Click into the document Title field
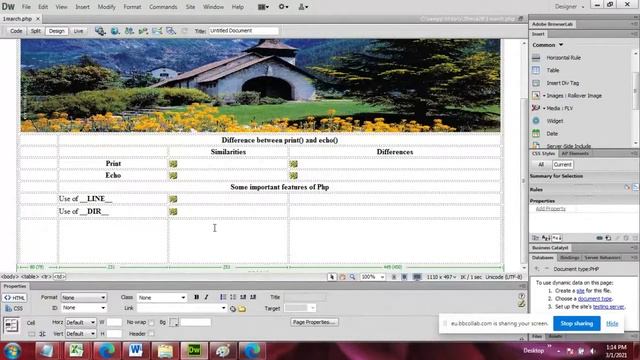 [244, 31]
